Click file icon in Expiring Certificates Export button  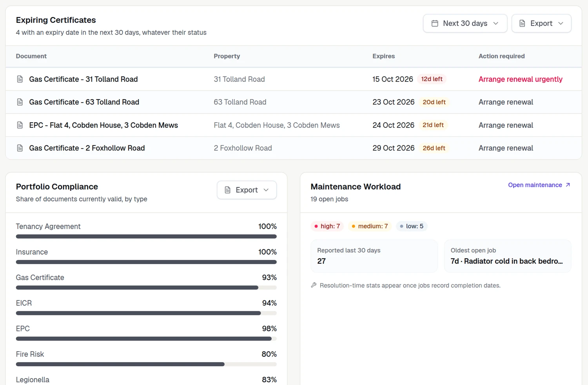(x=522, y=23)
